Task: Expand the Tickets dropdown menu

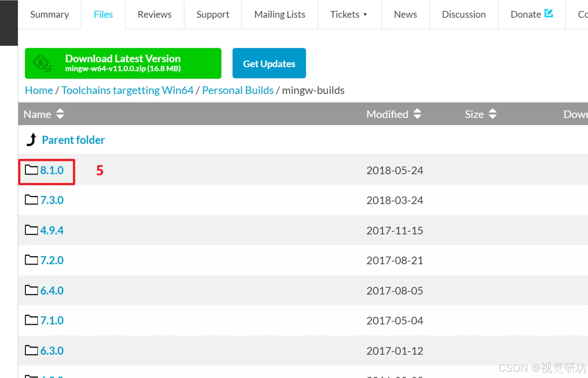Action: click(349, 14)
